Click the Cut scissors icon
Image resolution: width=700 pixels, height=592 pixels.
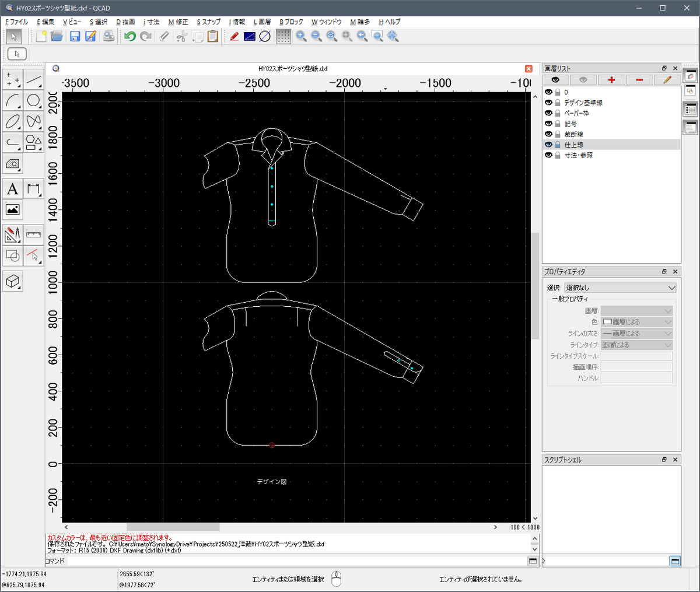coord(181,36)
